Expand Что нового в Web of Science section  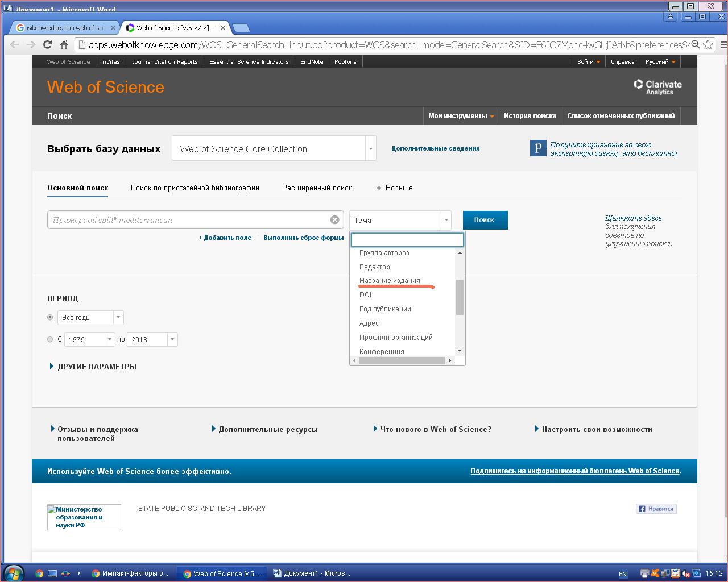tap(432, 429)
